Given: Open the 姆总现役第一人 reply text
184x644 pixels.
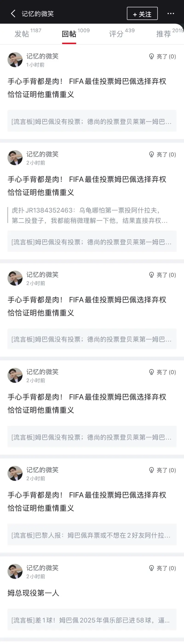Looking at the screenshot, I should pyautogui.click(x=33, y=593).
